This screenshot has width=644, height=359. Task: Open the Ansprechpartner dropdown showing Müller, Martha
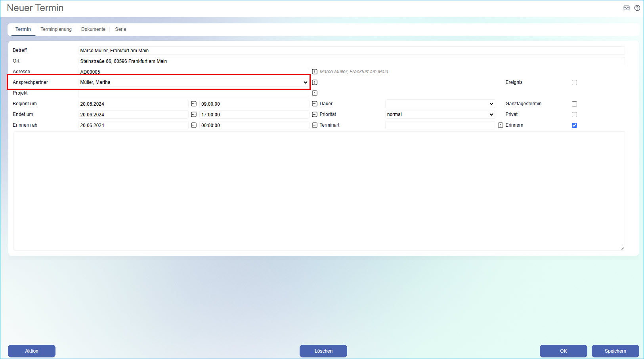[x=193, y=82]
